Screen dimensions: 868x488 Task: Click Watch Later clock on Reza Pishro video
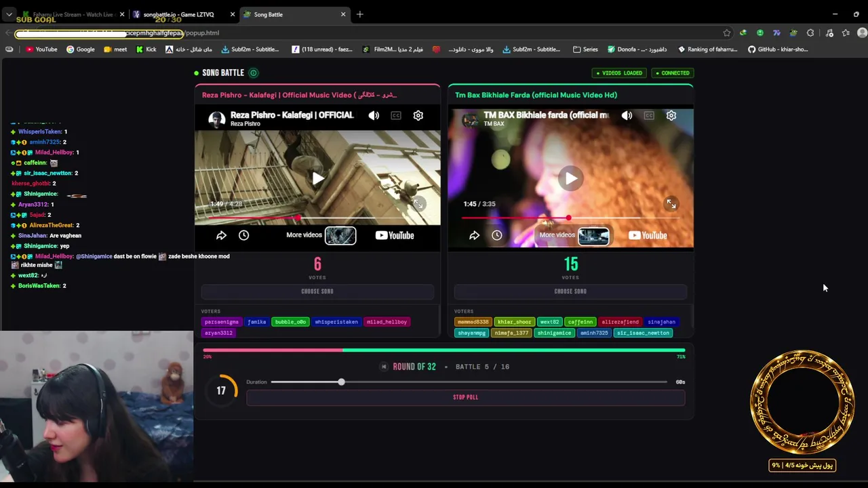point(243,235)
